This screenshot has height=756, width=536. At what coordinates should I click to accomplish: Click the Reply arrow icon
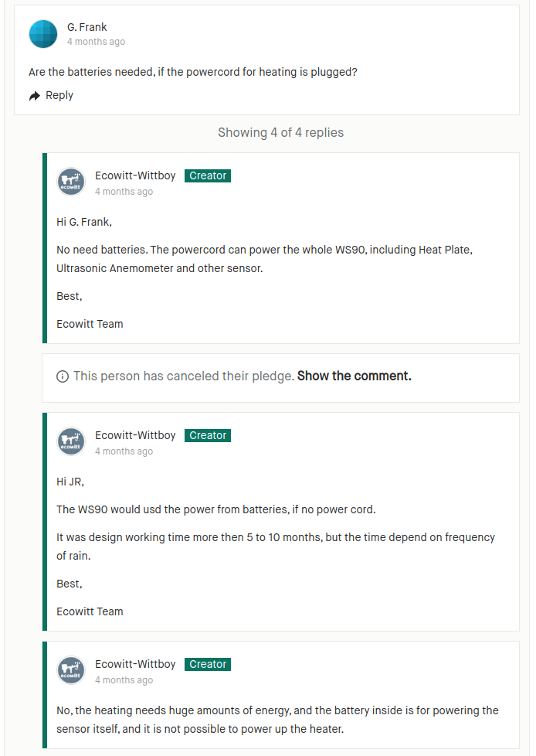35,96
